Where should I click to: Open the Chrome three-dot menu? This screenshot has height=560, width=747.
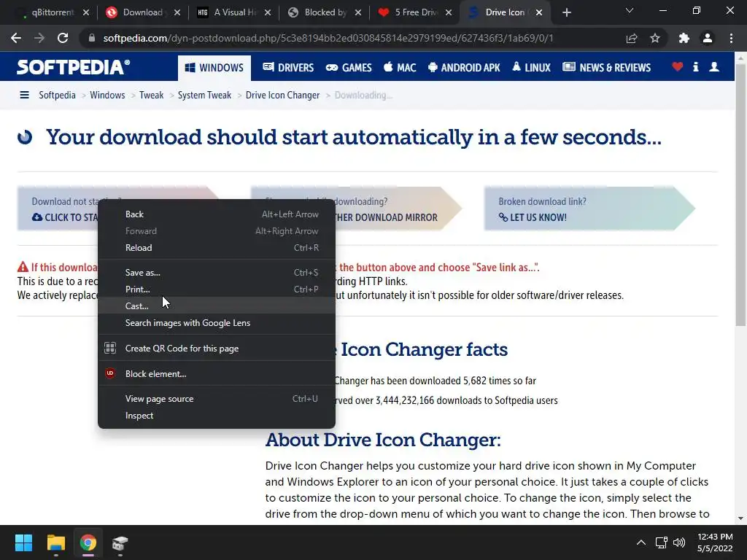[x=731, y=38]
